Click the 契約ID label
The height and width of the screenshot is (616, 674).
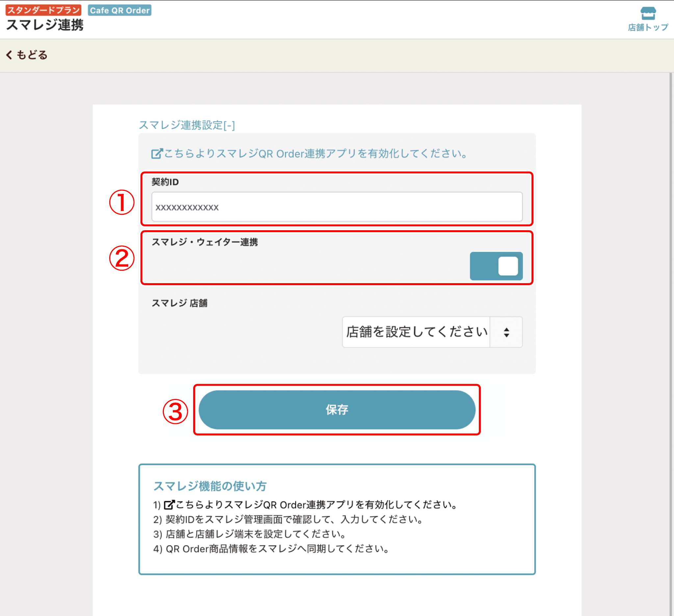click(165, 182)
